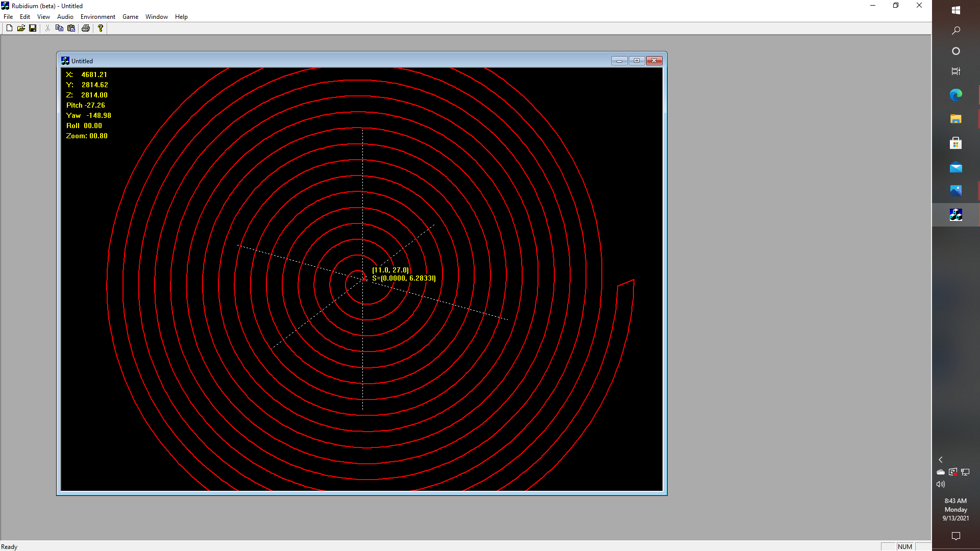Viewport: 980px width, 551px height.
Task: Open the Window menu
Action: tap(157, 17)
